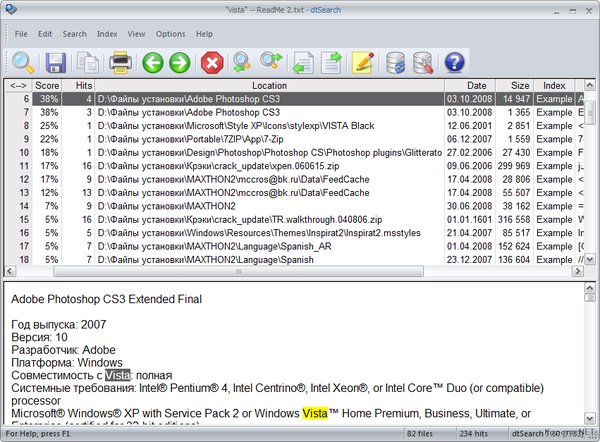
Task: Sort results by Size column header
Action: click(514, 85)
